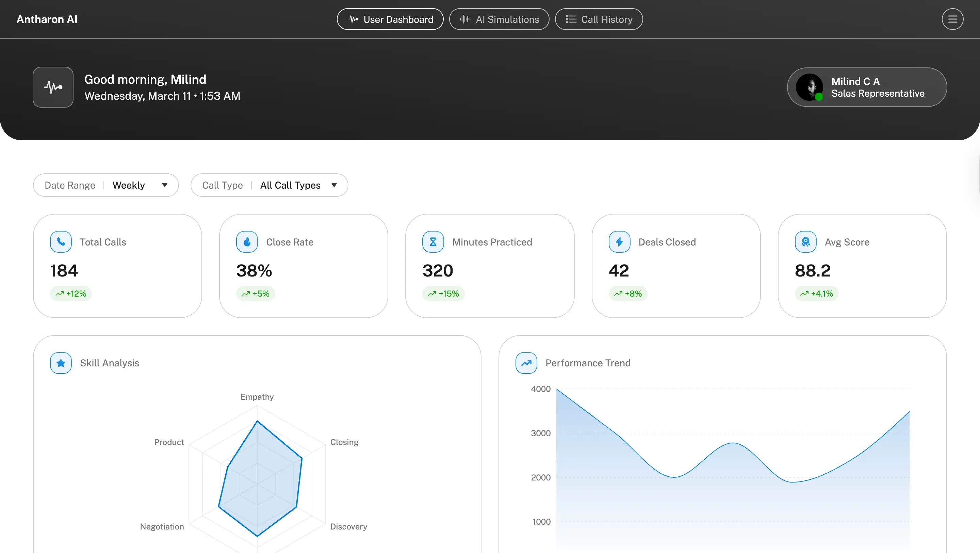
Task: Click the green online status dot
Action: coord(819,97)
